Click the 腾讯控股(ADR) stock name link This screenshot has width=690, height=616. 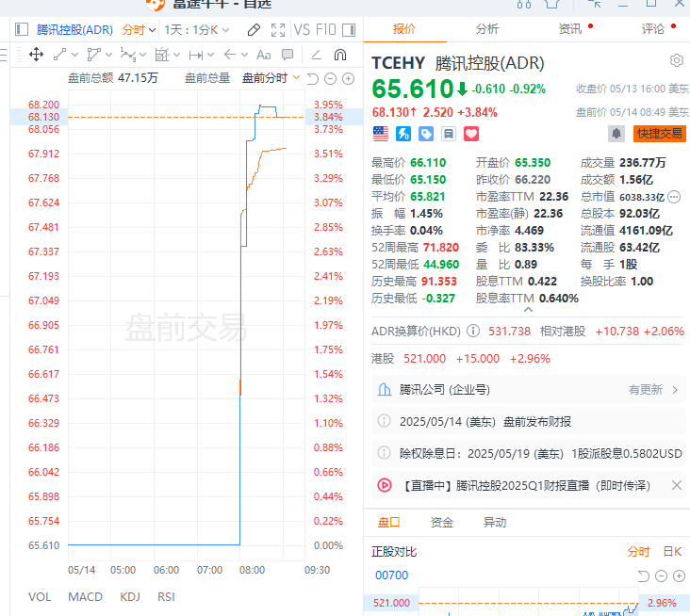click(74, 30)
